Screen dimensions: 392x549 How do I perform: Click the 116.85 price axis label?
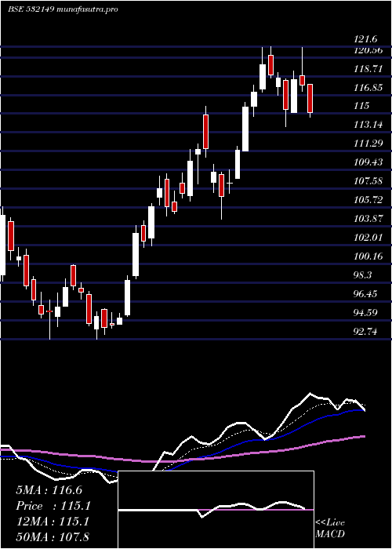[x=368, y=88]
